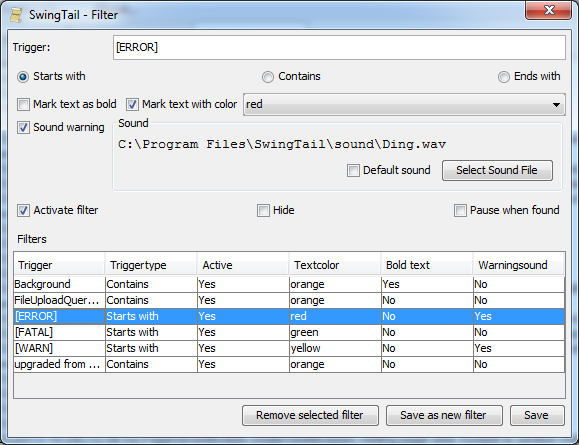Image resolution: width=579 pixels, height=445 pixels.
Task: Open the red color dropdown
Action: pos(404,105)
